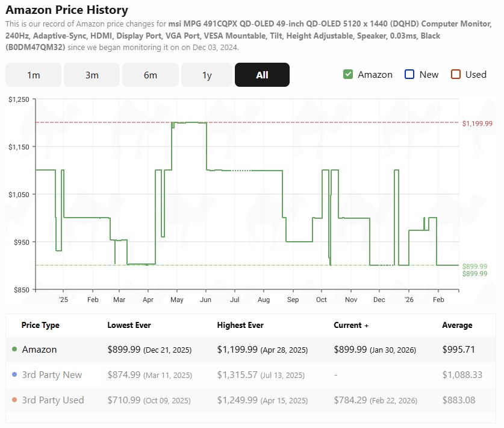Click the Highest Ever column header
Viewport: 504px width, 428px height.
(x=240, y=325)
